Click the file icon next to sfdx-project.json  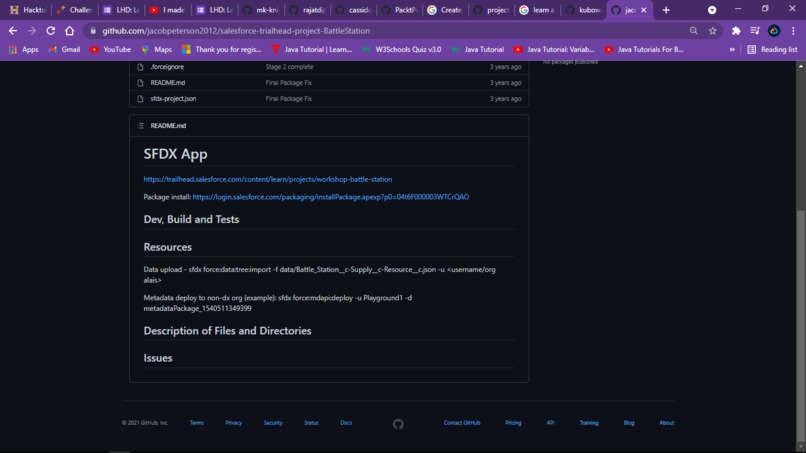pos(140,99)
